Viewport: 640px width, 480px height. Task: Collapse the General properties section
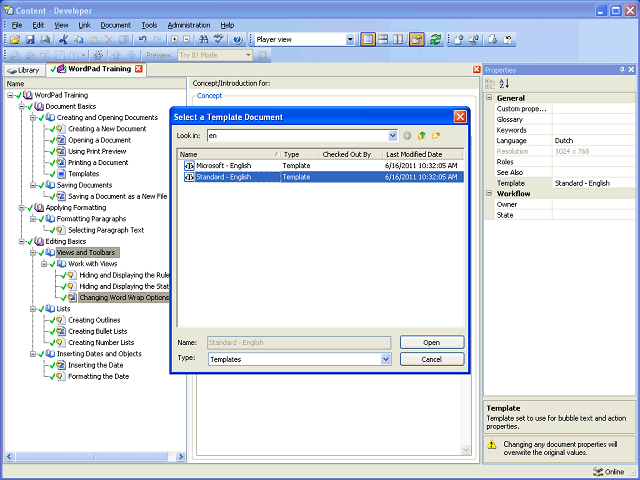tap(489, 98)
